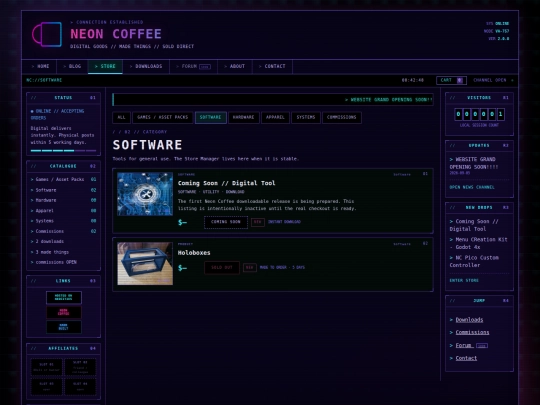540x405 pixels.
Task: Jump to Commissions link
Action: click(x=472, y=332)
